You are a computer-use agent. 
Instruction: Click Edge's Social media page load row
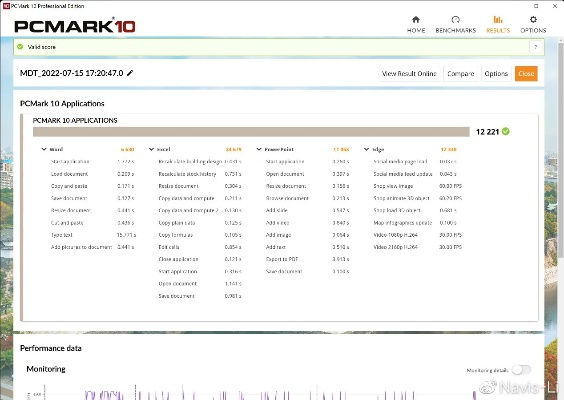click(x=415, y=162)
